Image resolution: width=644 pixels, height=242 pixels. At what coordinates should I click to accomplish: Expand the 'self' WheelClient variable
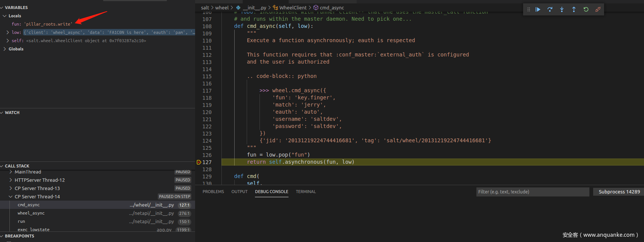click(8, 41)
